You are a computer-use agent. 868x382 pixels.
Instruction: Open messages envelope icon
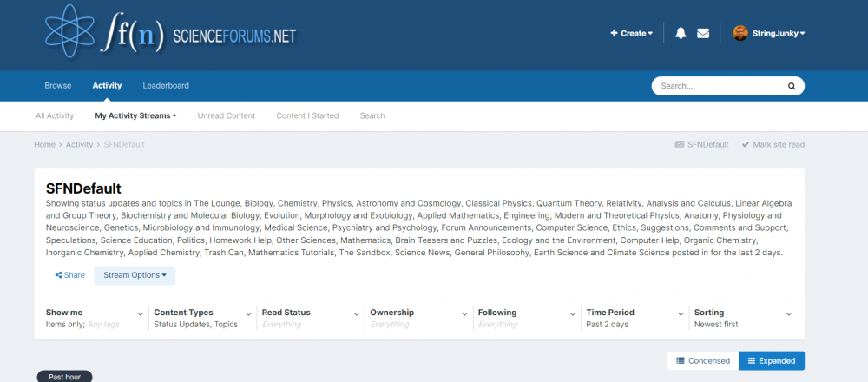pos(703,33)
